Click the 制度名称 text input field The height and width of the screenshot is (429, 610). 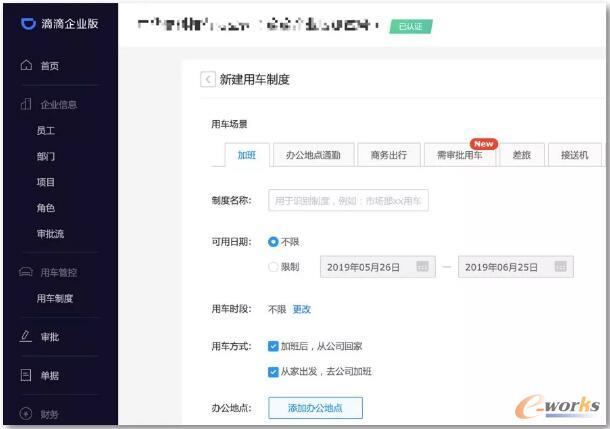click(x=348, y=202)
